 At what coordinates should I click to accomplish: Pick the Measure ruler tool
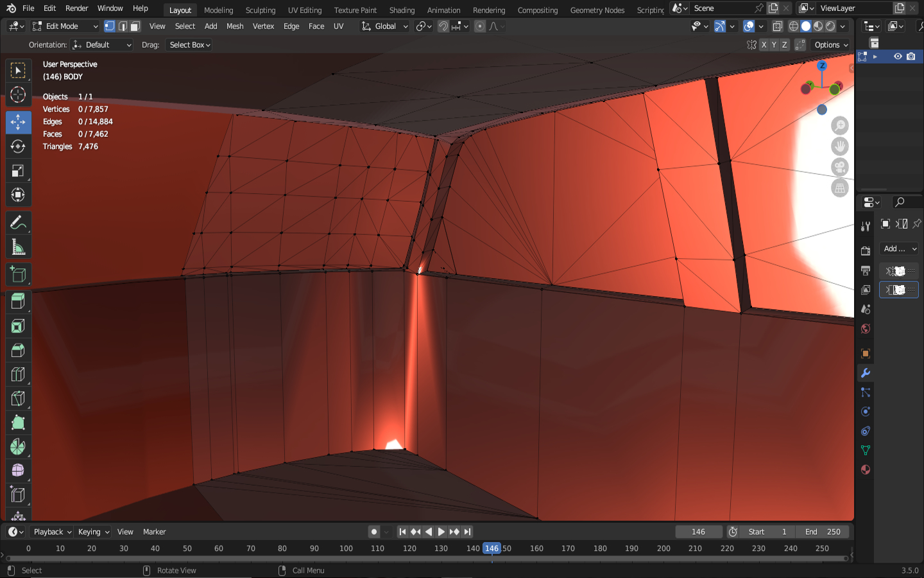(x=18, y=247)
